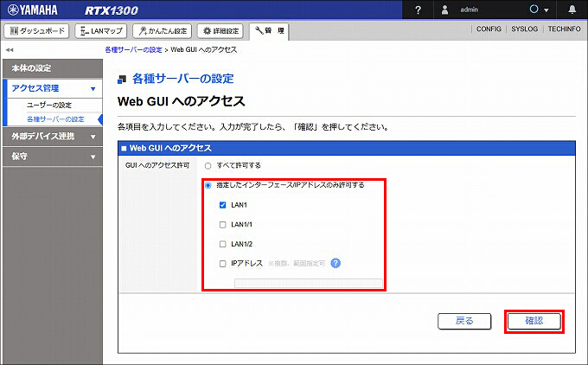Open the CONFIG link
The width and height of the screenshot is (588, 365).
tap(489, 29)
